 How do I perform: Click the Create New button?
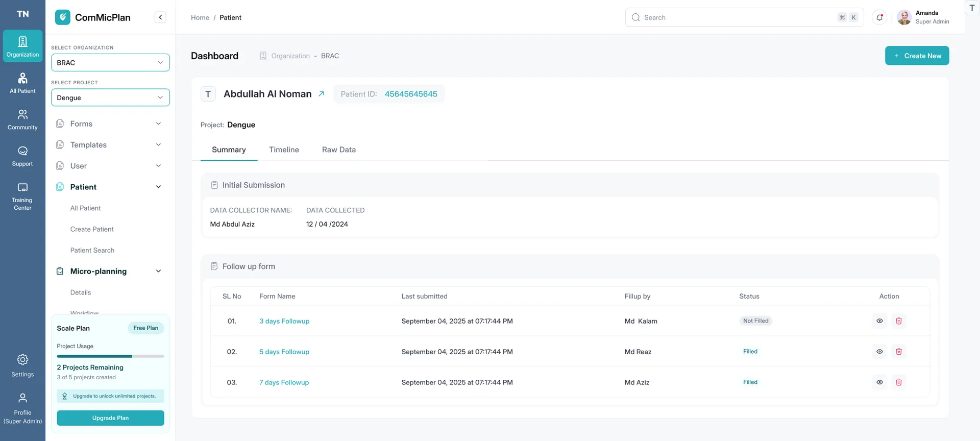pos(917,56)
